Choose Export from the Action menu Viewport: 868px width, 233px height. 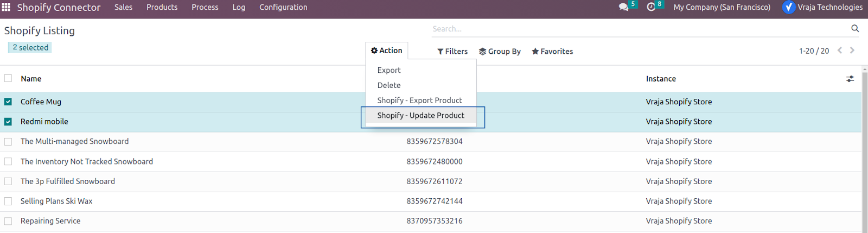[x=421, y=70]
